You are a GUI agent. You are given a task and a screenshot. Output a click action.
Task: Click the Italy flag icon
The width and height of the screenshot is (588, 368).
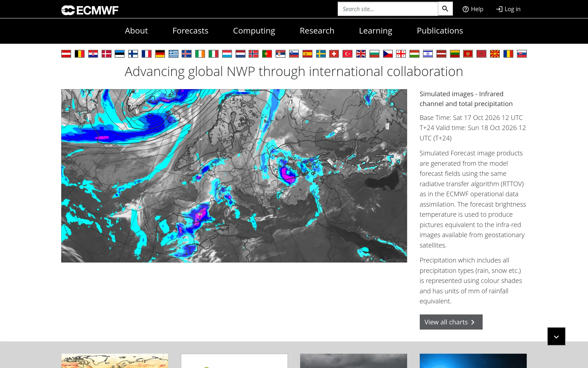click(213, 54)
